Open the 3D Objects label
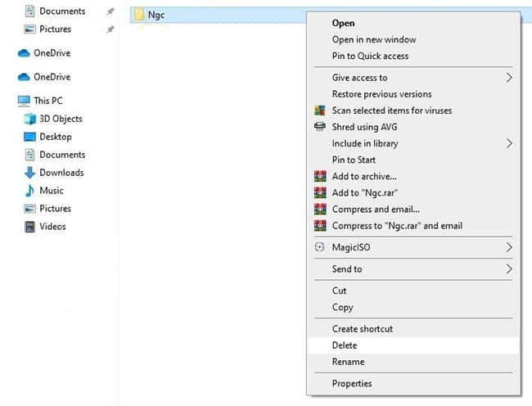This screenshot has width=532, height=406. [61, 119]
